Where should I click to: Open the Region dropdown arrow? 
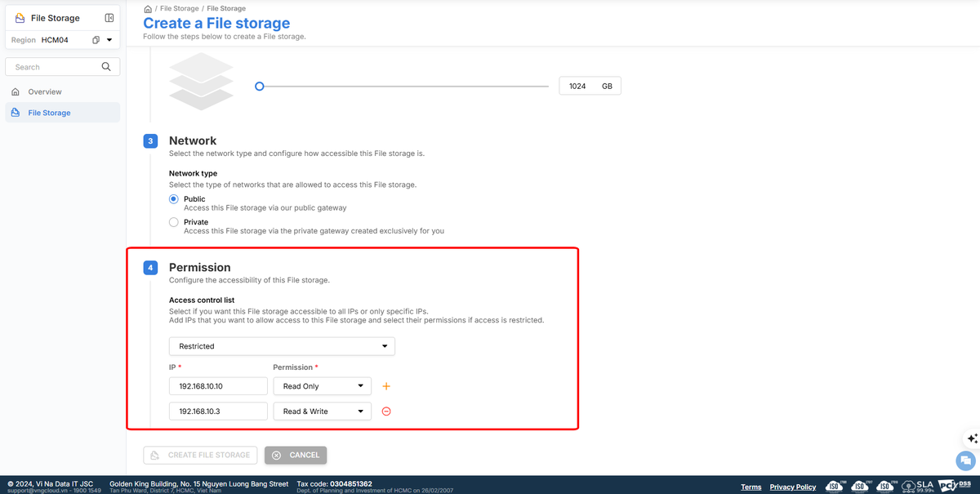109,40
